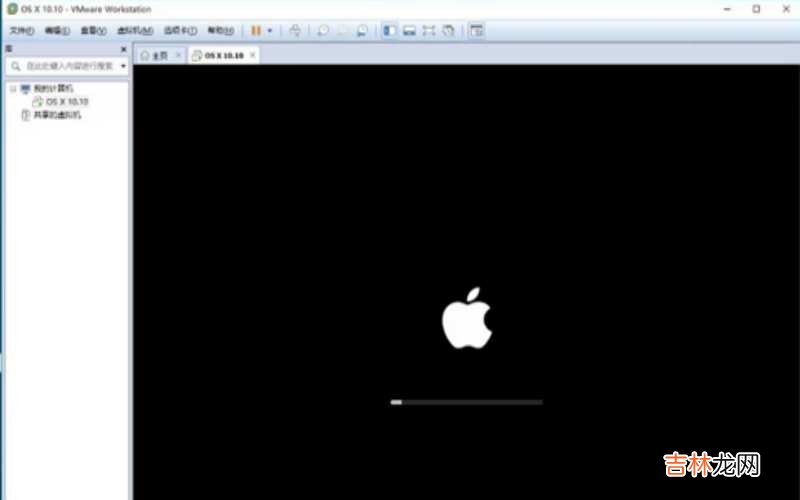Open the 虚拟机 (VM) menu
800x500 pixels.
pyautogui.click(x=134, y=31)
